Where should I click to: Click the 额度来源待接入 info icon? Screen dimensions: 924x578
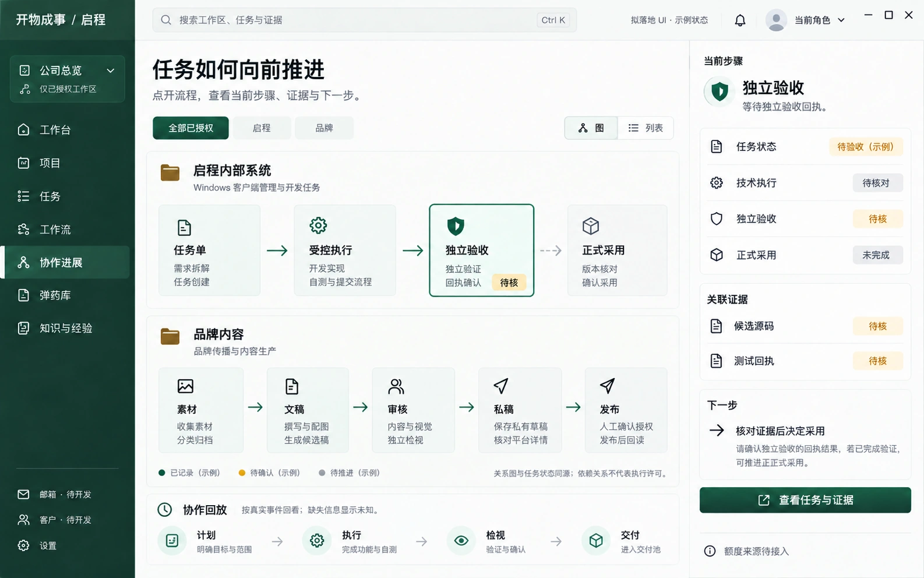click(x=710, y=551)
